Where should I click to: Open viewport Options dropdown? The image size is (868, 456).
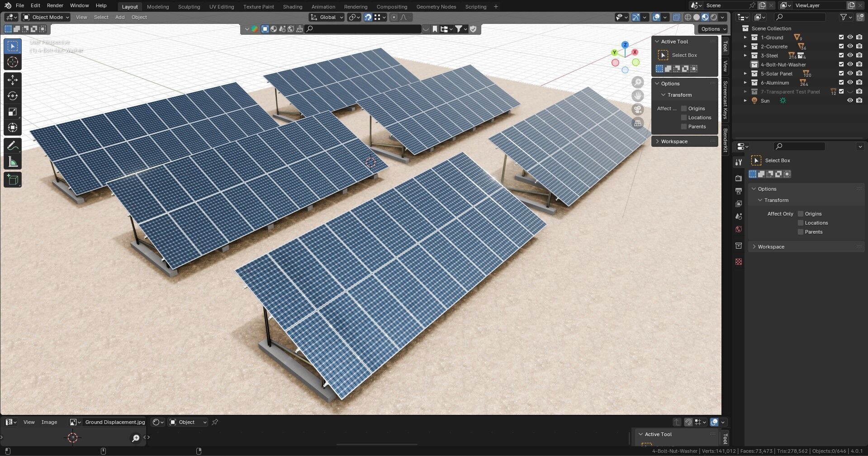tap(714, 29)
